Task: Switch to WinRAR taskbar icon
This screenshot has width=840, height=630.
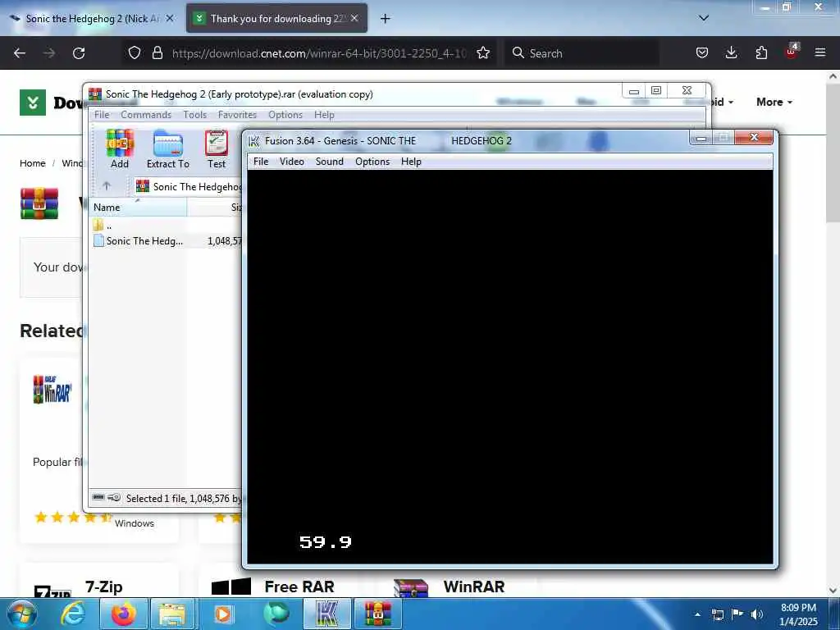Action: [x=377, y=614]
